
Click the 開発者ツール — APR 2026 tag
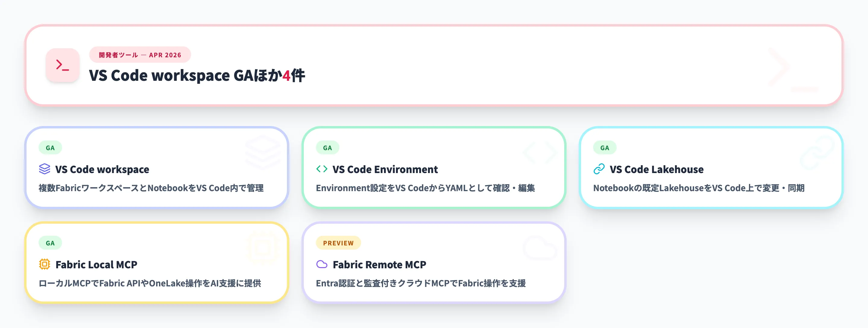140,55
